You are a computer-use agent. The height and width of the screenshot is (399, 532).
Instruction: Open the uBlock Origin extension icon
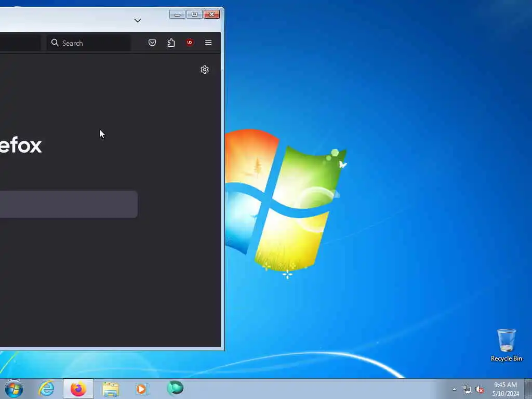click(x=190, y=43)
